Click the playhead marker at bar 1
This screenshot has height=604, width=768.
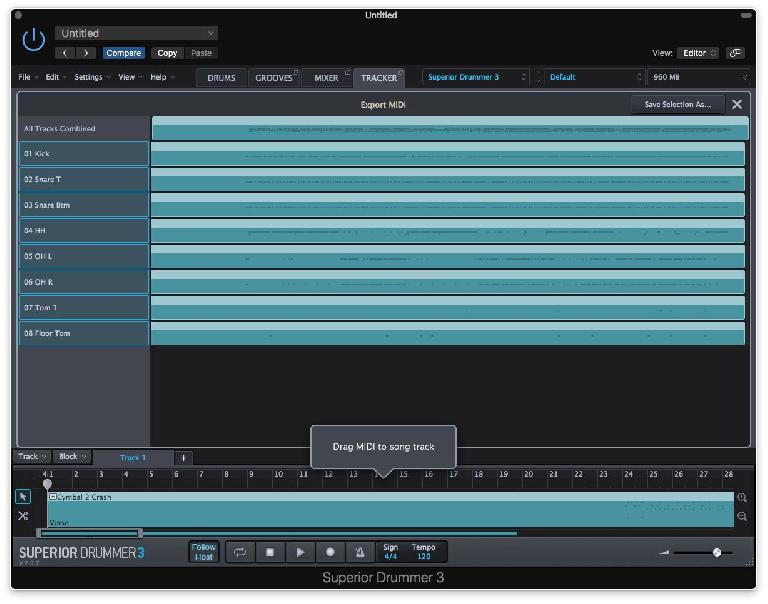(47, 484)
